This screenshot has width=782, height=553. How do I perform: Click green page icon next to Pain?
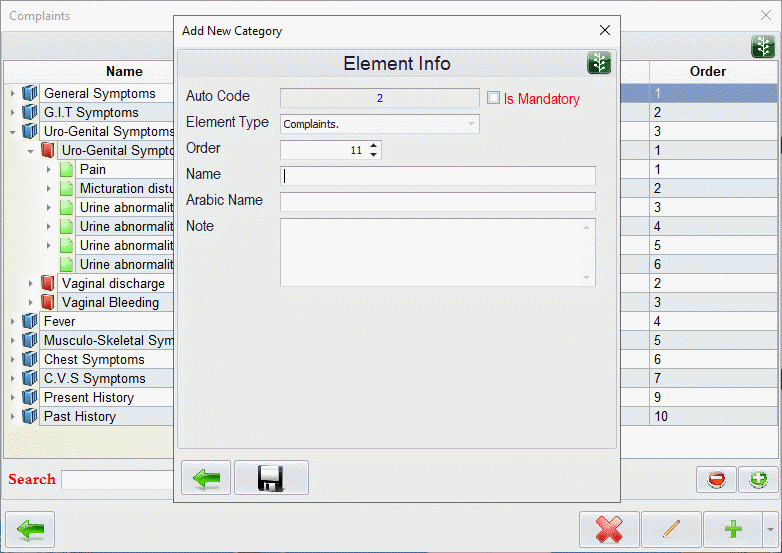point(66,169)
